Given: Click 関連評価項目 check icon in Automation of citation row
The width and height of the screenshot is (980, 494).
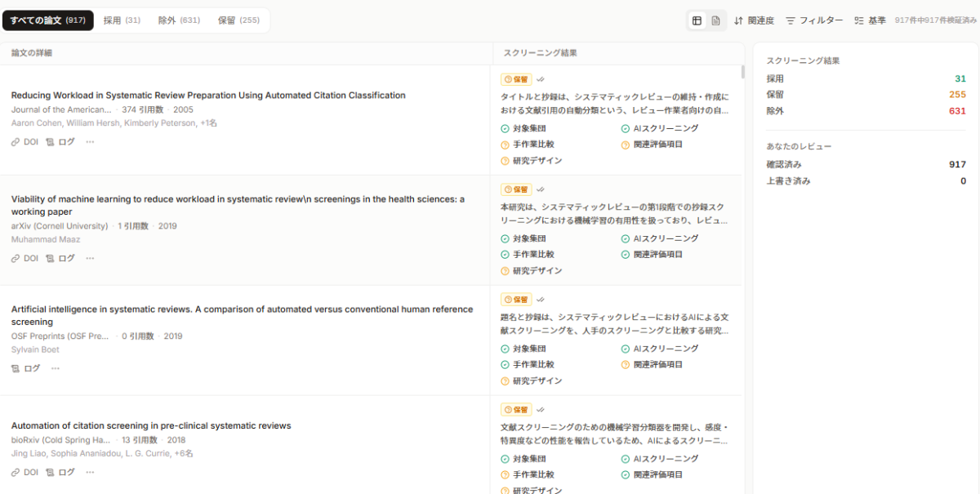Looking at the screenshot, I should coord(626,475).
